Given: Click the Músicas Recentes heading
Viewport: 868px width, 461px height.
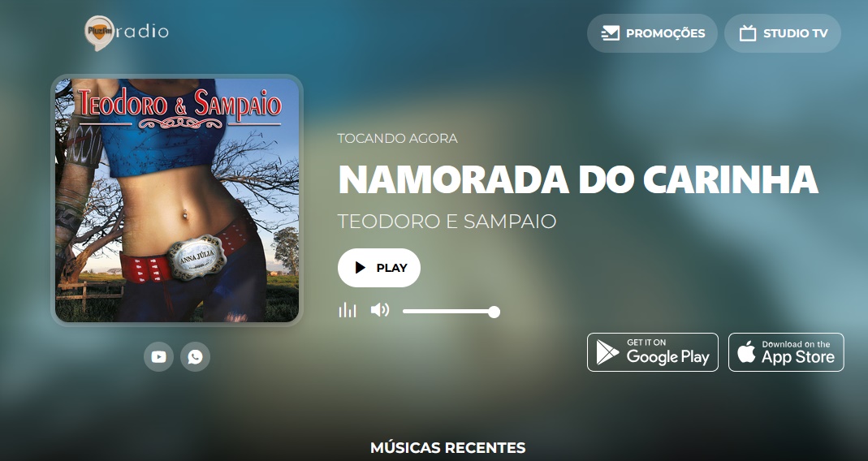Looking at the screenshot, I should [x=448, y=447].
